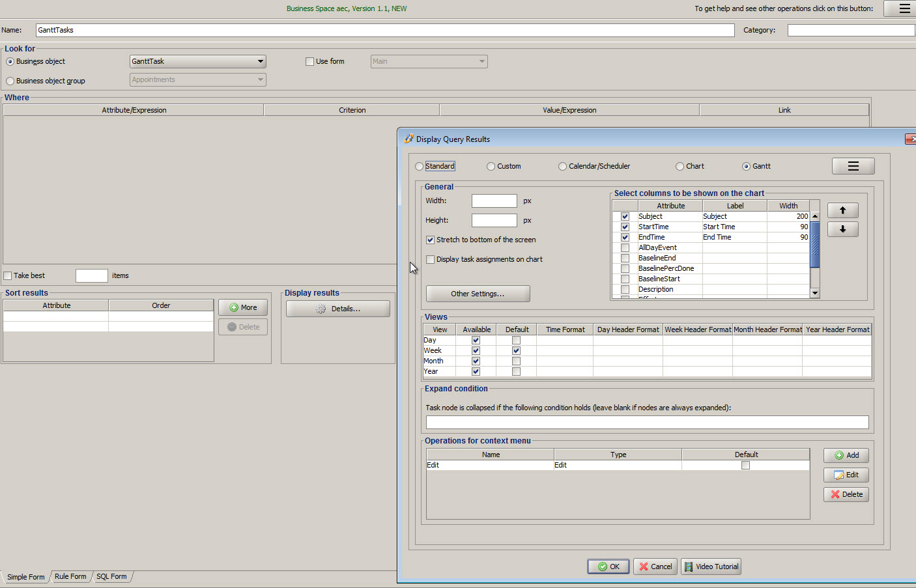916x588 pixels.
Task: Click the Edit operation button
Action: coord(846,475)
